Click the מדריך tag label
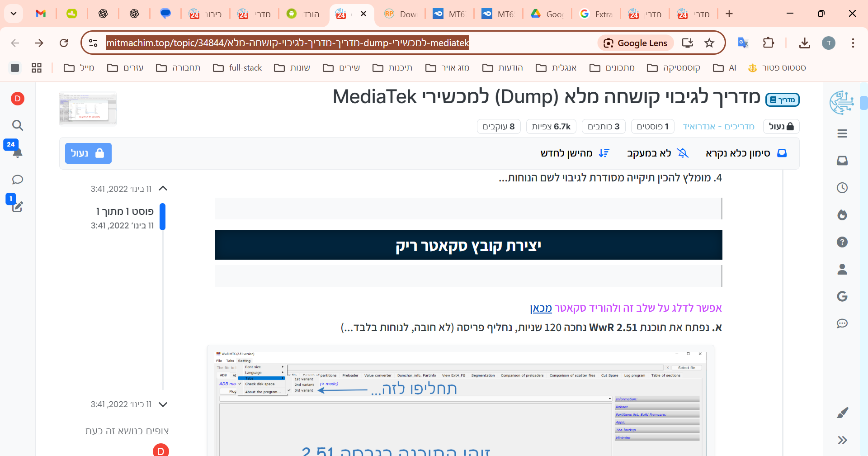This screenshot has height=456, width=868. click(x=783, y=100)
